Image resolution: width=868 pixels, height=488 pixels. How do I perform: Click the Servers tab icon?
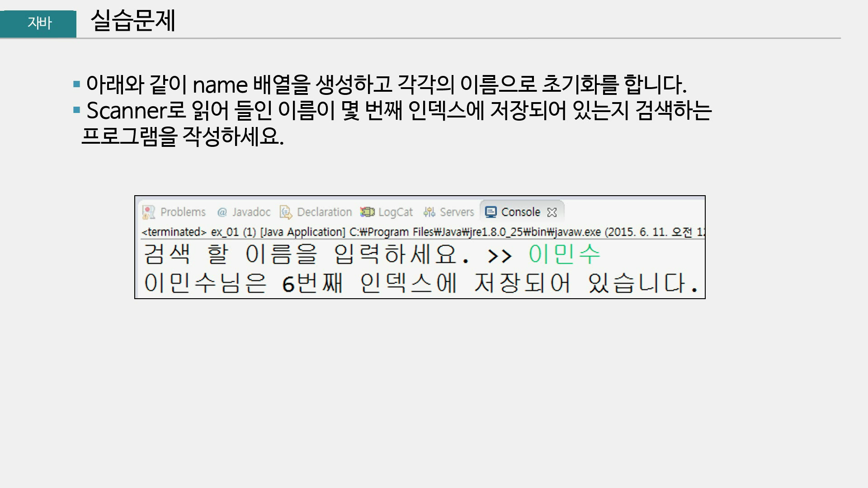[x=429, y=212]
